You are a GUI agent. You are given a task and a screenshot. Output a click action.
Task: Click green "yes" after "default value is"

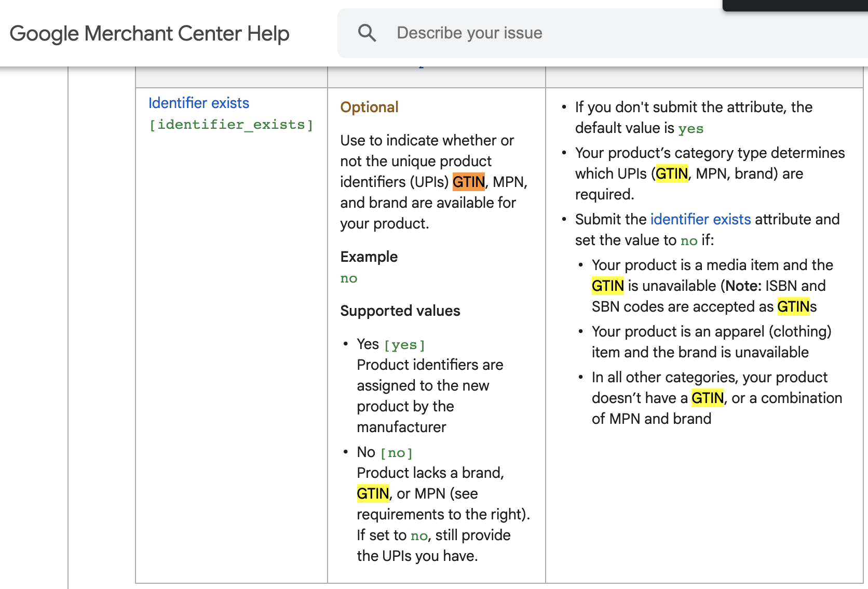point(690,129)
